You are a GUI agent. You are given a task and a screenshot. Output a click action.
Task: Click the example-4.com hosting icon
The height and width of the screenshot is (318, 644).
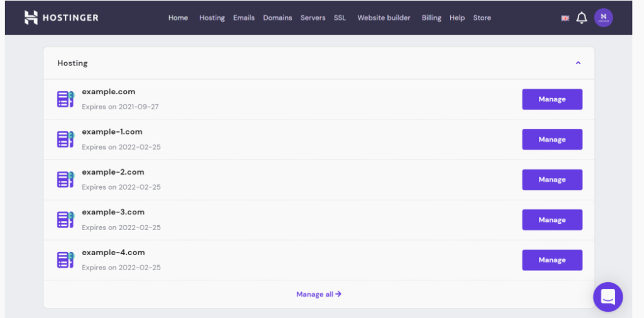[65, 260]
